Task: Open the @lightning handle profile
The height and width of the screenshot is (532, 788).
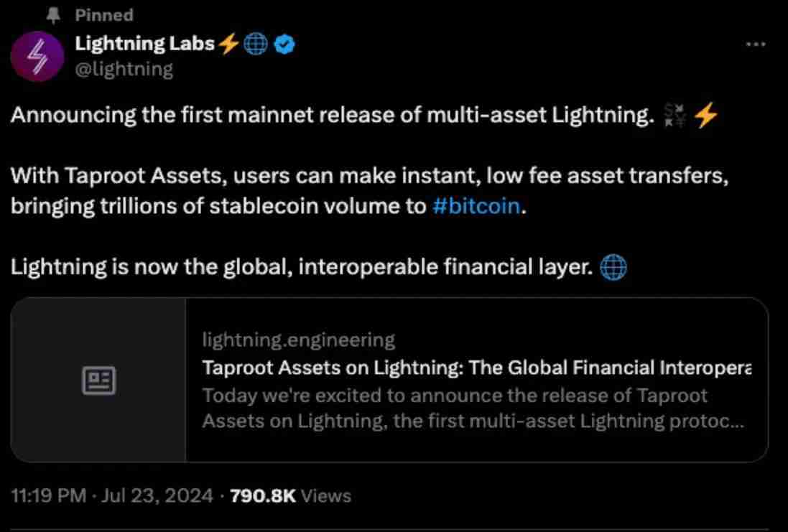Action: [x=124, y=69]
